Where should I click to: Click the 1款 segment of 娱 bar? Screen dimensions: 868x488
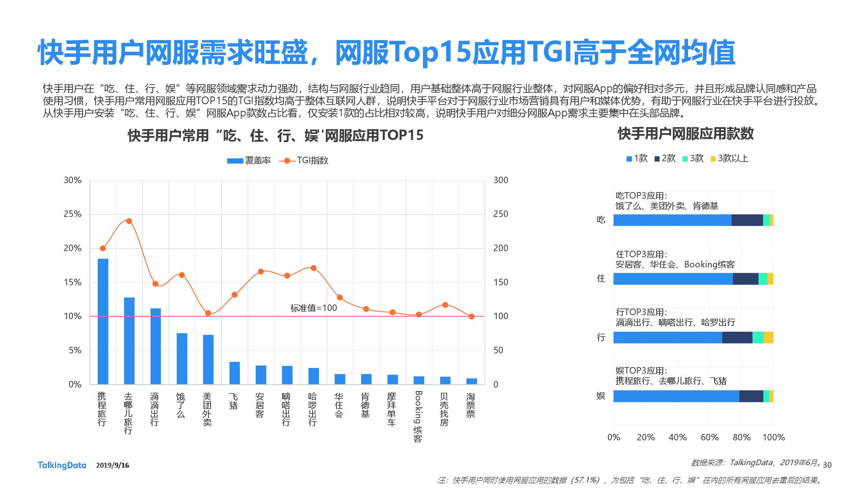coord(676,396)
